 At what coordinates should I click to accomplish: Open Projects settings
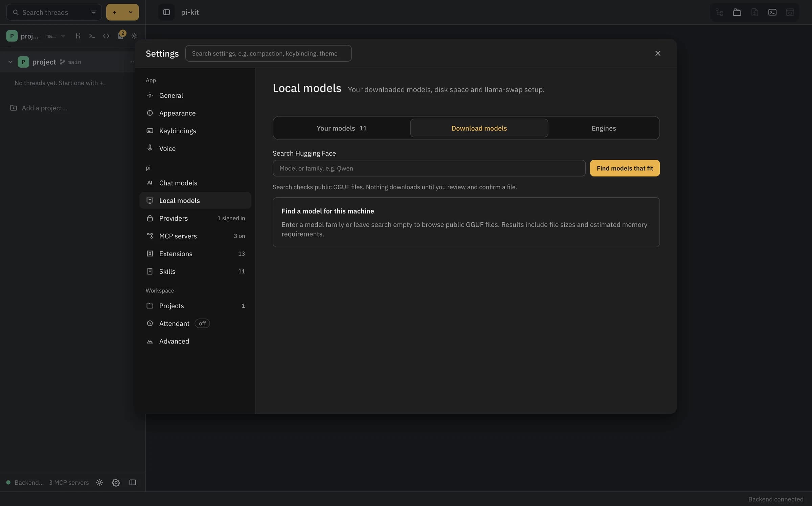click(195, 306)
